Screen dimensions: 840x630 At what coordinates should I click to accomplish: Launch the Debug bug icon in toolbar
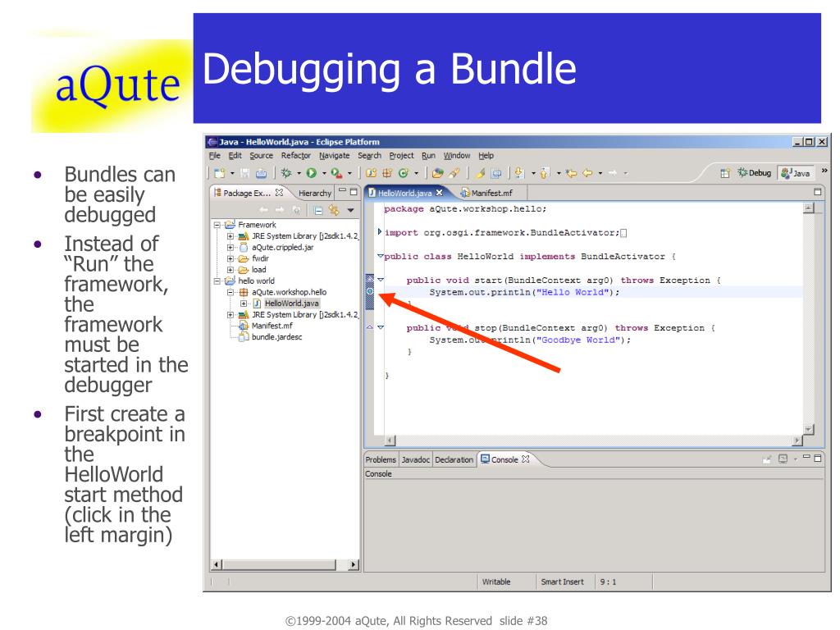(286, 173)
